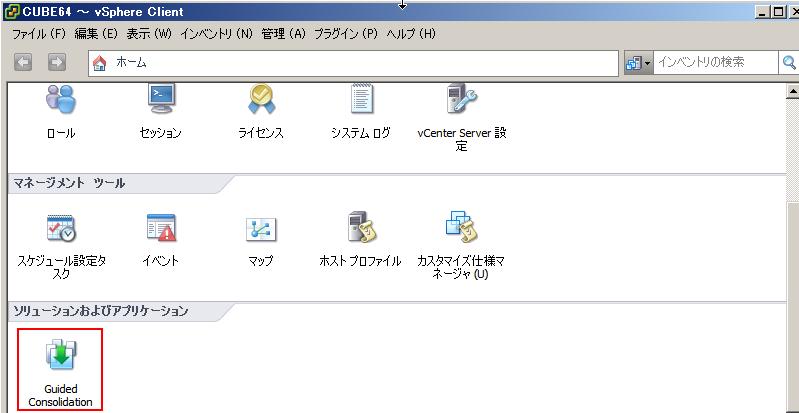
Task: Open the 編集 (E) menu
Action: [96, 34]
